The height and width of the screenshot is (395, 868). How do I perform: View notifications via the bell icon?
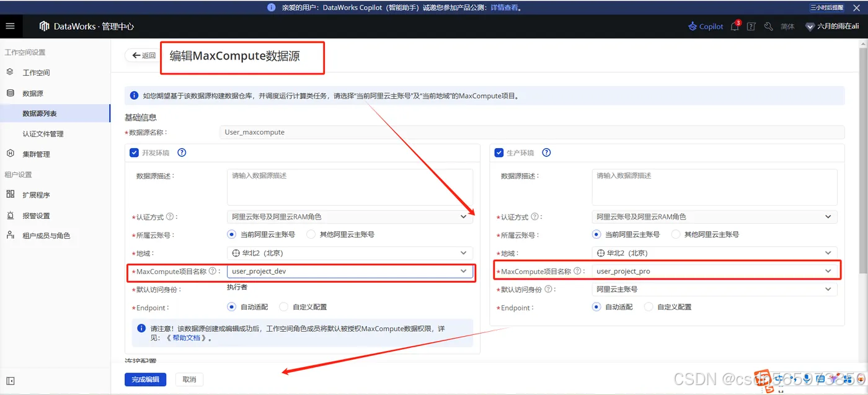tap(734, 26)
